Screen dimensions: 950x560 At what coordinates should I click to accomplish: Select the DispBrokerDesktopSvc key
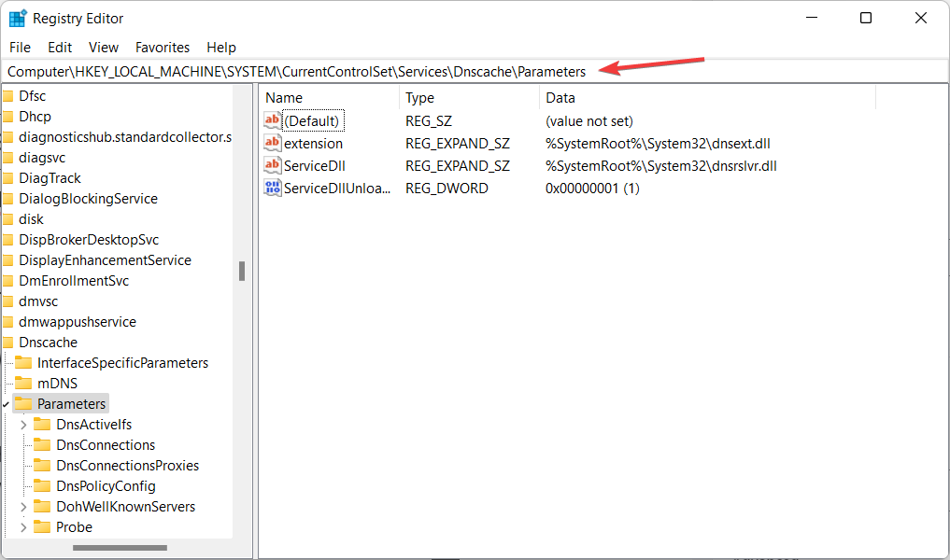tap(89, 240)
